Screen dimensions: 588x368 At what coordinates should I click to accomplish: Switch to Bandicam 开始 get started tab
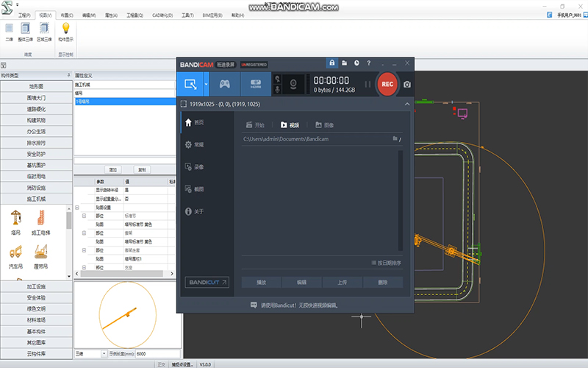[255, 125]
